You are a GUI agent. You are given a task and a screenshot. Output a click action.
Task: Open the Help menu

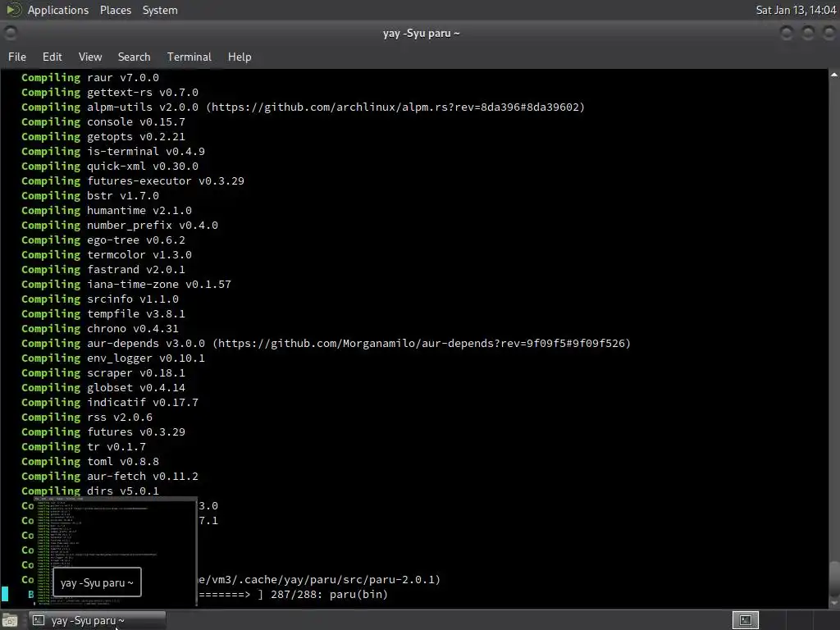click(x=240, y=57)
